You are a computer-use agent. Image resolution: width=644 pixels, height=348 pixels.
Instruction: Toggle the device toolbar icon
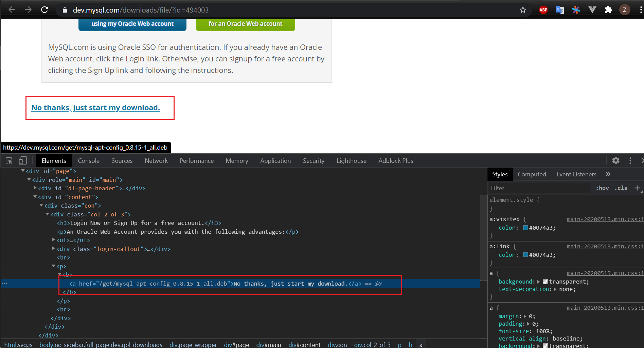tap(23, 160)
